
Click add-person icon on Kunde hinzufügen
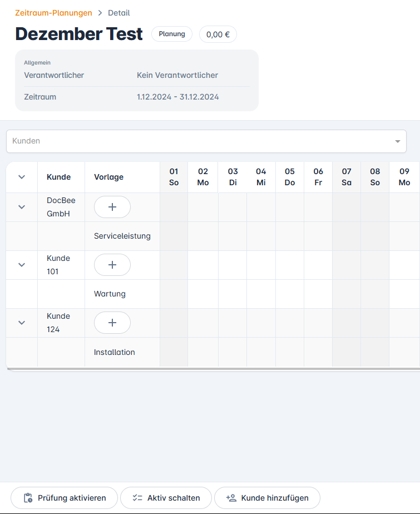coord(231,498)
